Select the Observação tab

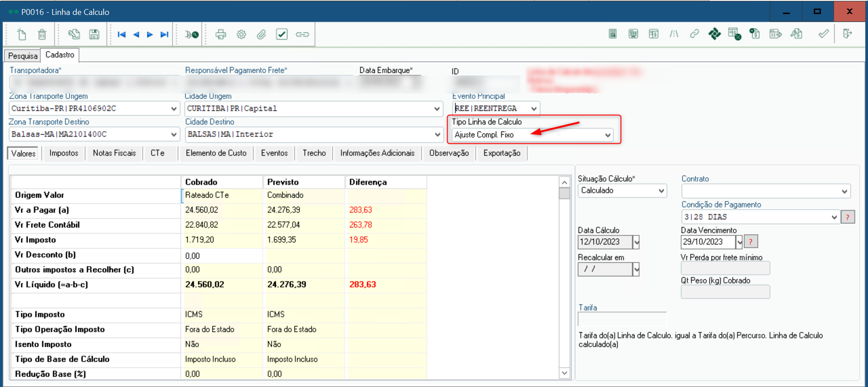449,153
